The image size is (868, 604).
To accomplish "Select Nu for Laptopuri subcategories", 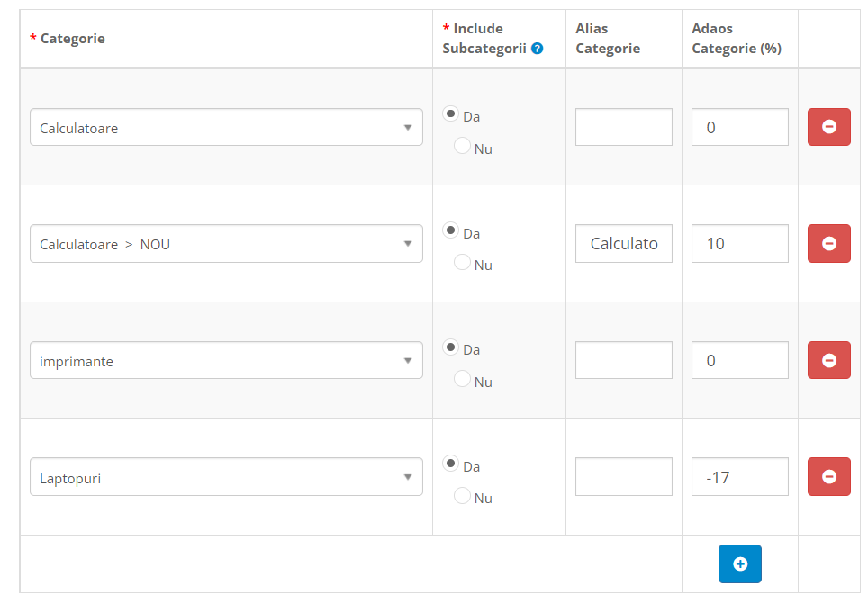I will click(x=462, y=495).
